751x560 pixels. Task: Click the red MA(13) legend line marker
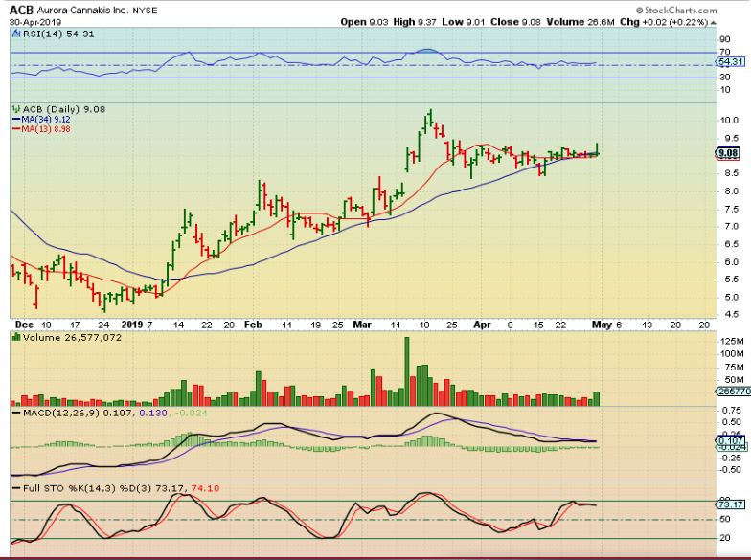tap(15, 128)
